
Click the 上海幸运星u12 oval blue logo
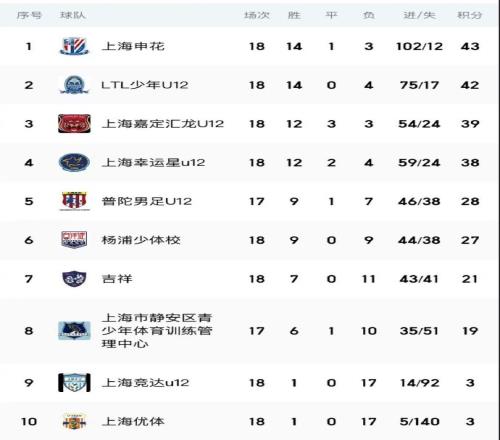74,162
